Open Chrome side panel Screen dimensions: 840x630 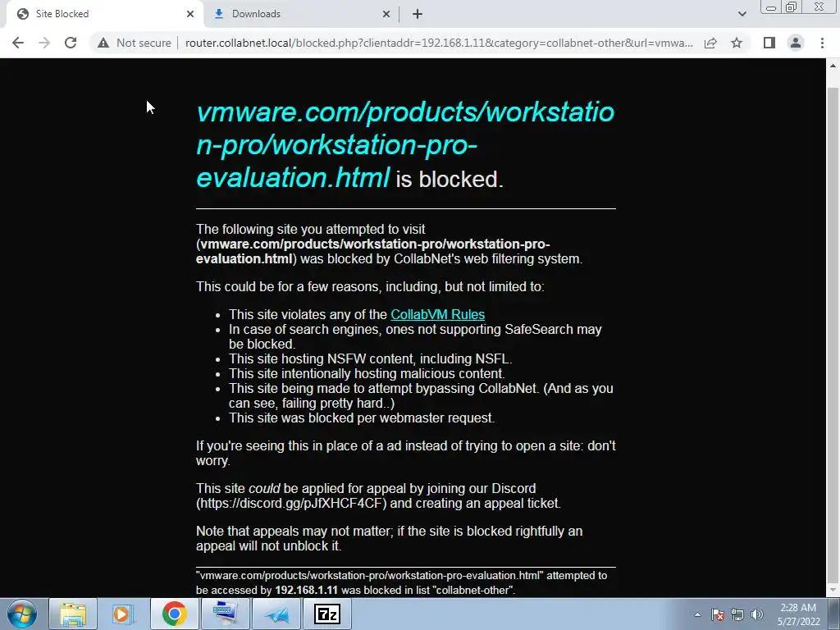tap(769, 43)
